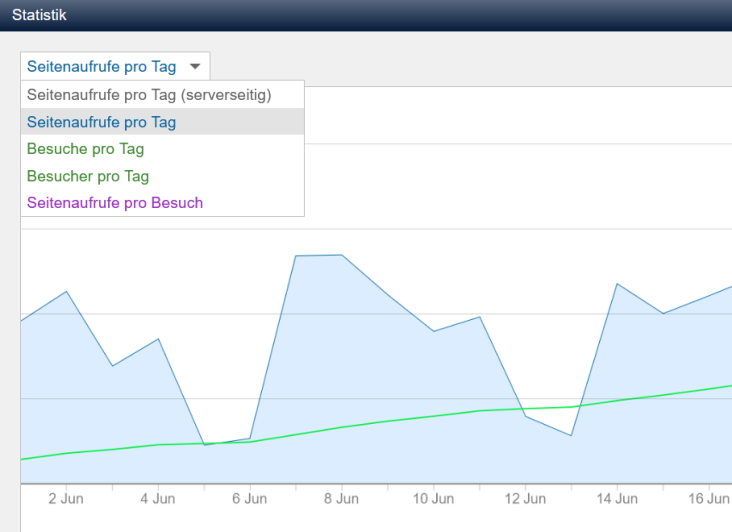Click the blue line peak at 8 Jun
This screenshot has height=532, width=732.
[341, 255]
